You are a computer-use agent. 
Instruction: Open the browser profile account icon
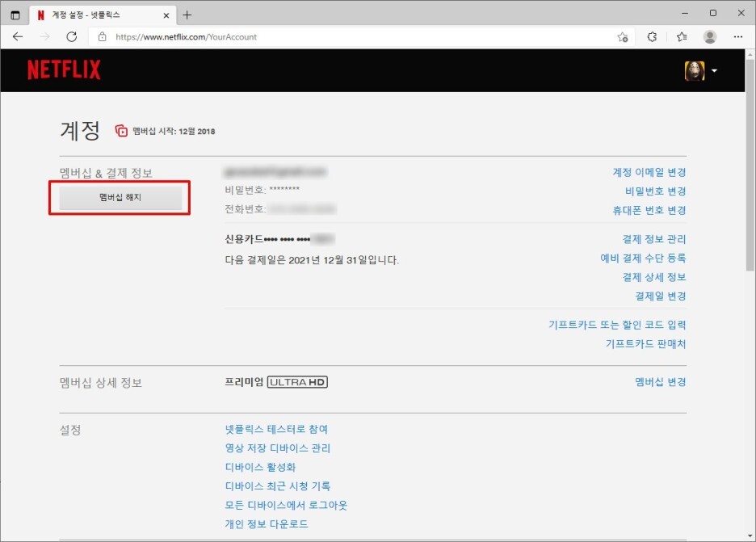(710, 36)
